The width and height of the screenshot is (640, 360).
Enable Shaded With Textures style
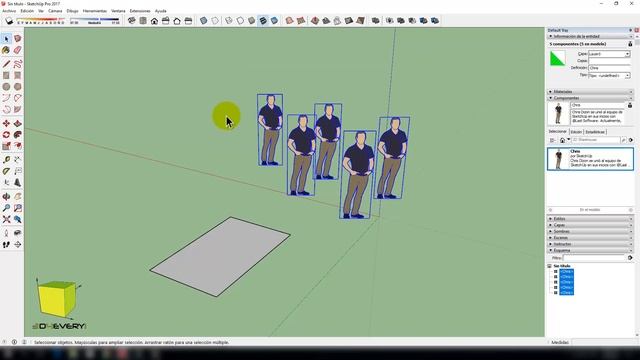pos(263,20)
